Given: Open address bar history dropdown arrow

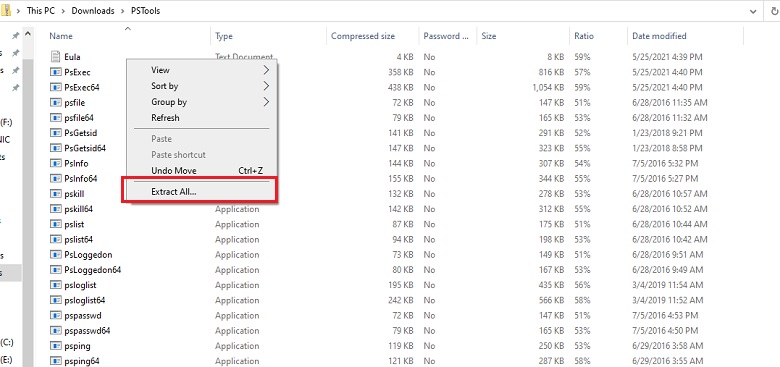Looking at the screenshot, I should pos(754,11).
